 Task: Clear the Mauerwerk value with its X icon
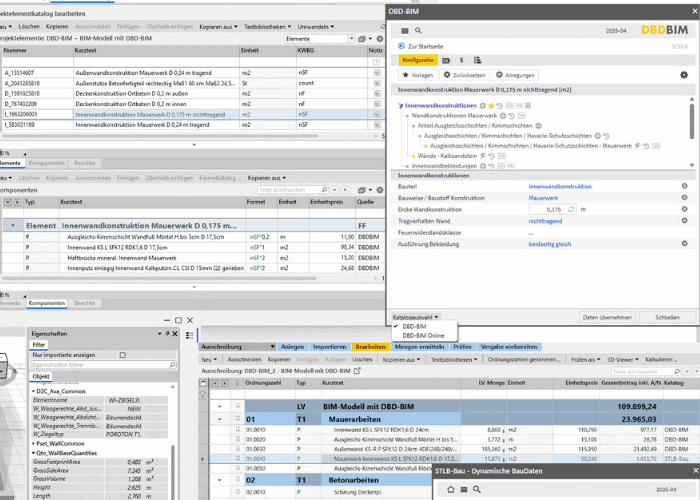click(684, 197)
